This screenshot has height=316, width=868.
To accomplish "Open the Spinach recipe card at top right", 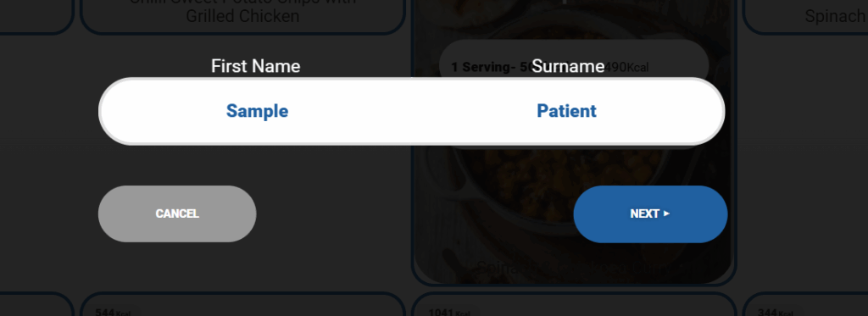I will click(805, 15).
